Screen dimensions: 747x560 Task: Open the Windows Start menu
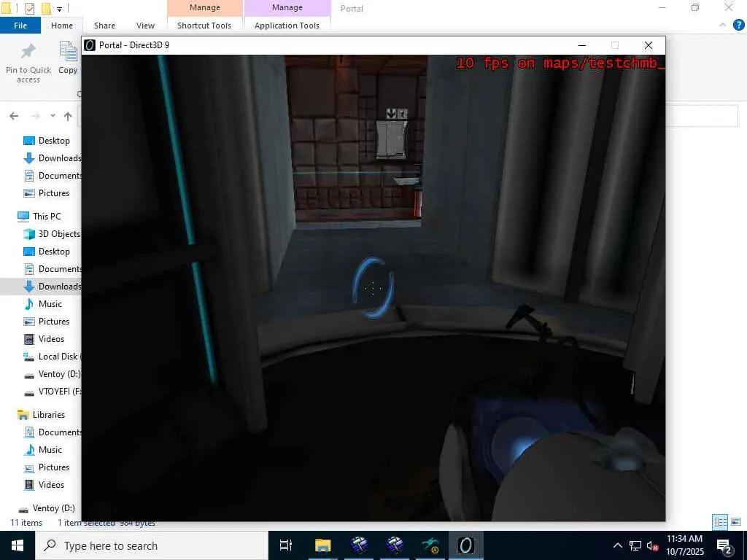(18, 545)
